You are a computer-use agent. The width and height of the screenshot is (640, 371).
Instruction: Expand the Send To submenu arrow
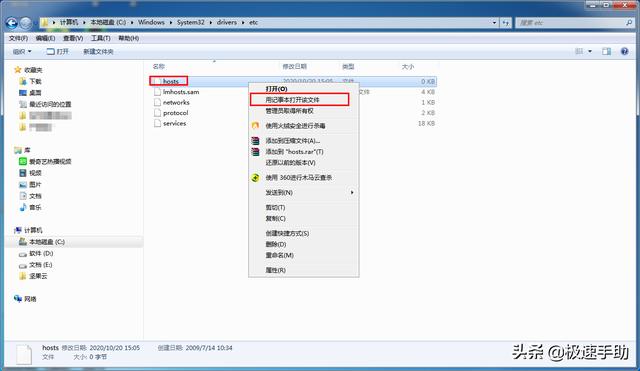pos(352,192)
